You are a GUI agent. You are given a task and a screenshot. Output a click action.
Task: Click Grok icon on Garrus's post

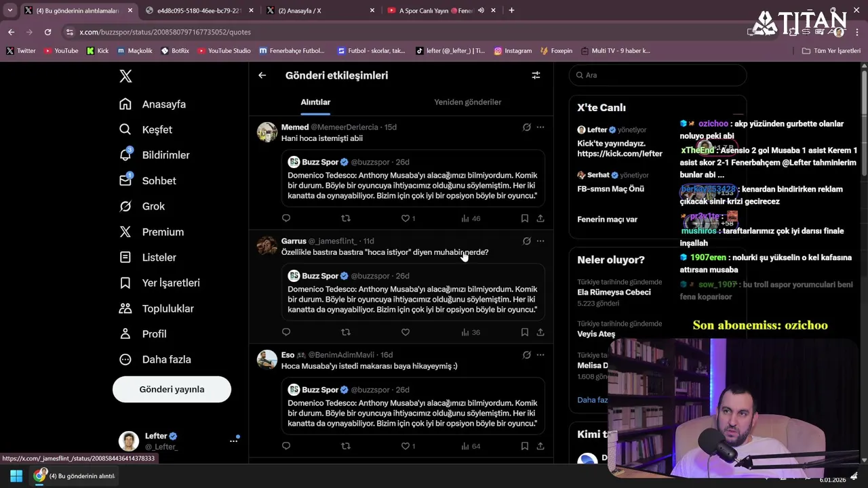tap(526, 241)
